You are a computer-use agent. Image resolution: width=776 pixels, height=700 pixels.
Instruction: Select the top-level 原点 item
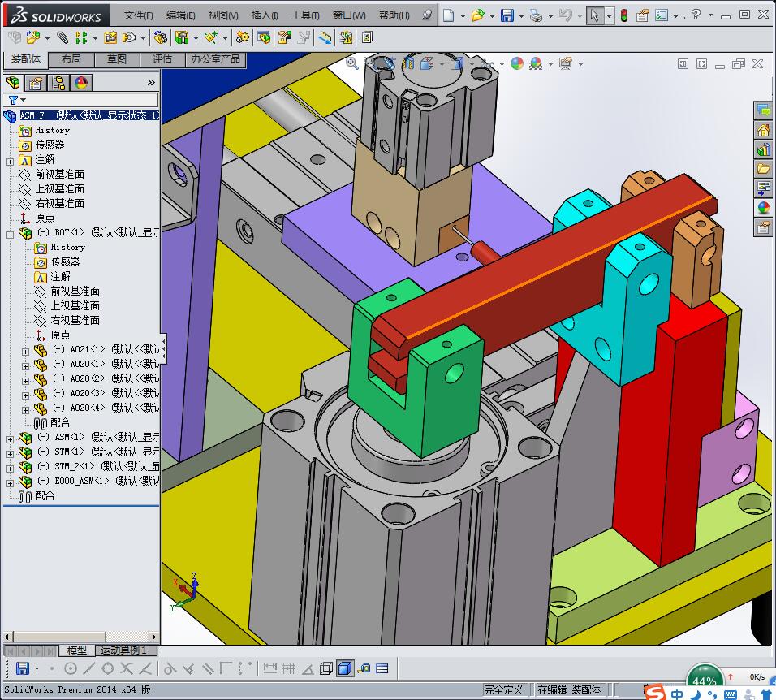(x=45, y=218)
